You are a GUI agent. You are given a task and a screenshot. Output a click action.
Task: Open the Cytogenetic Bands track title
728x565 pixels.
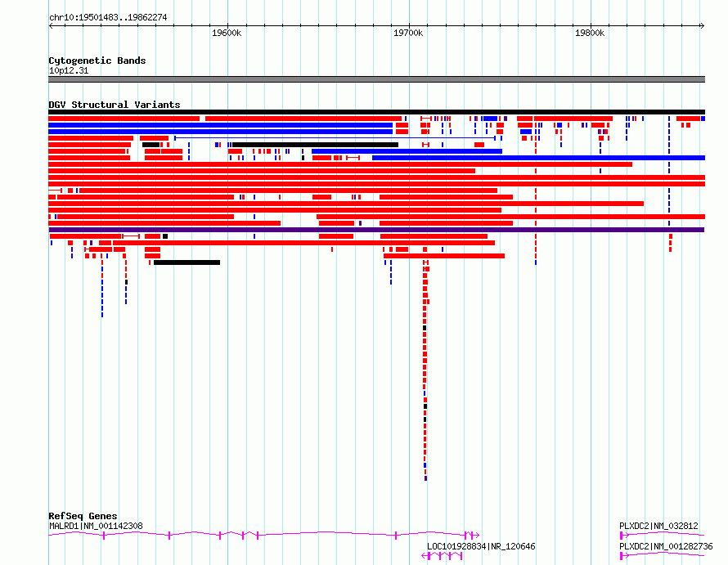click(x=97, y=61)
